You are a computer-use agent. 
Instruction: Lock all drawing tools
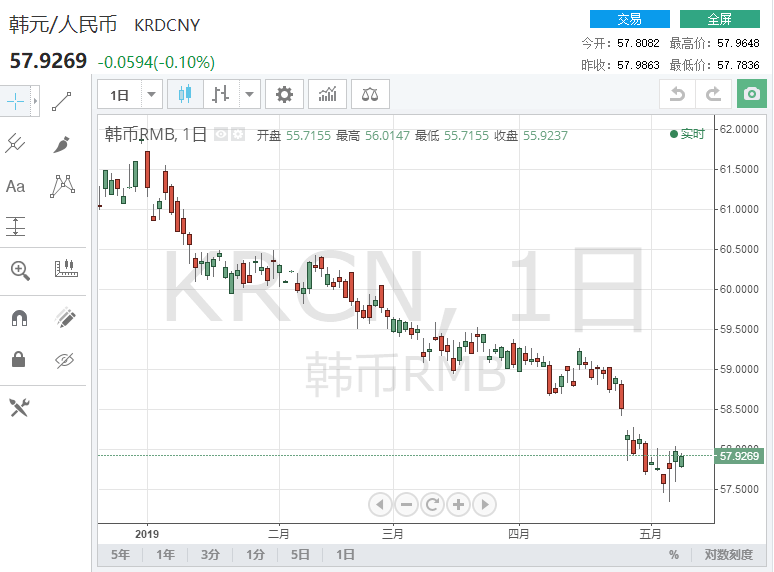point(19,359)
